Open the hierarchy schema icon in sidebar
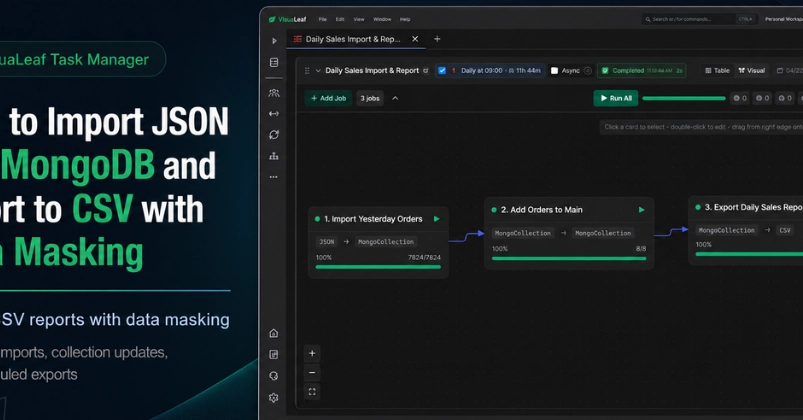803x420 pixels. click(274, 156)
